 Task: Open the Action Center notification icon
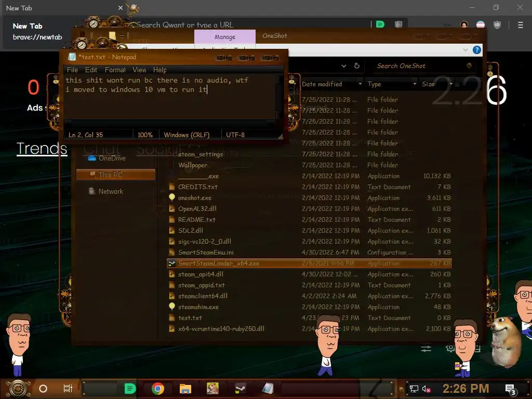click(511, 390)
